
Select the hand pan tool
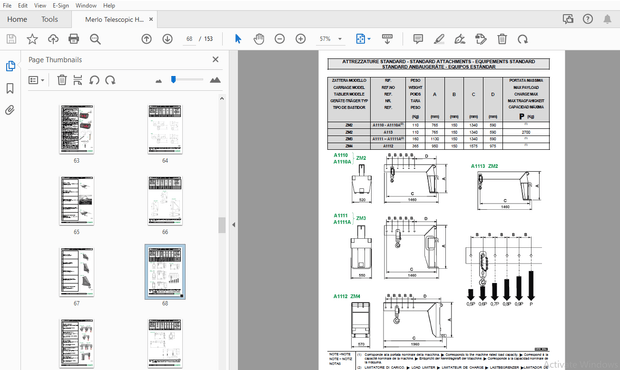[259, 39]
